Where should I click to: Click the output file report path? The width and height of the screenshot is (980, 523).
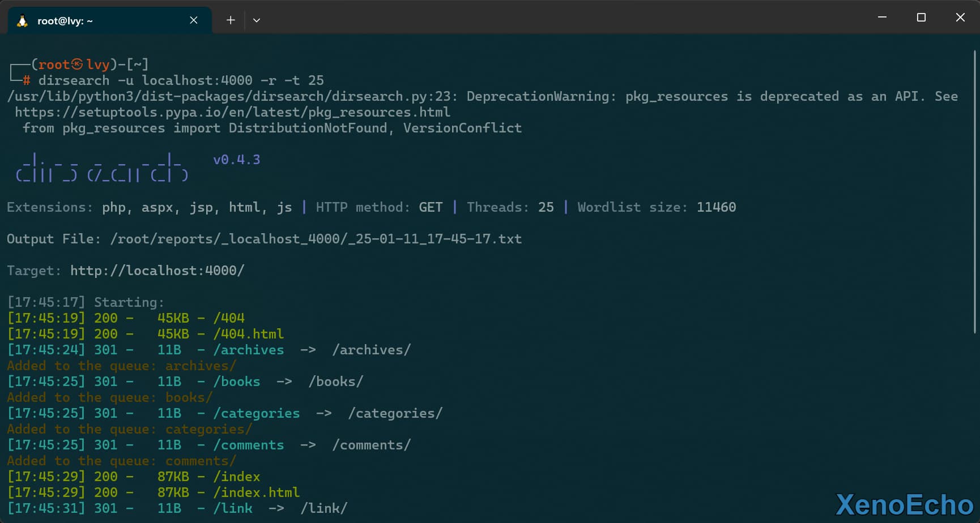[x=316, y=239]
